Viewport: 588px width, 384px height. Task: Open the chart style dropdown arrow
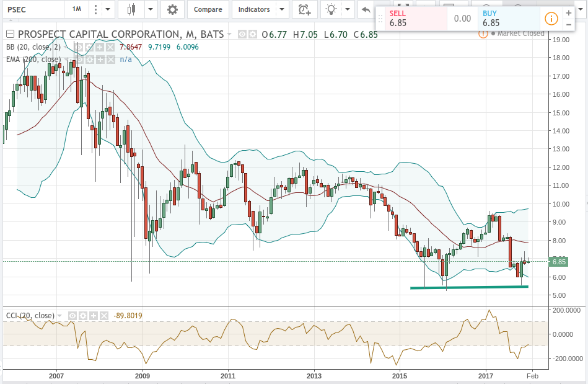(x=151, y=9)
